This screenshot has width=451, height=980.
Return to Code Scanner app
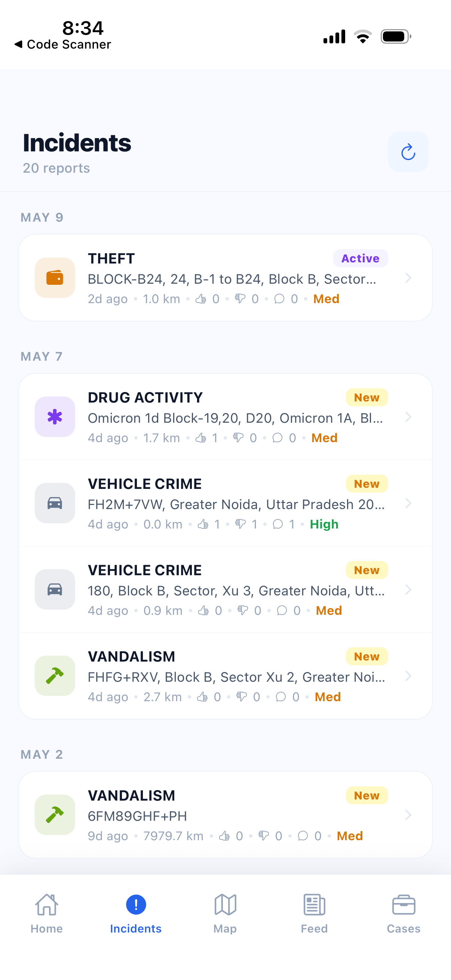pos(63,44)
